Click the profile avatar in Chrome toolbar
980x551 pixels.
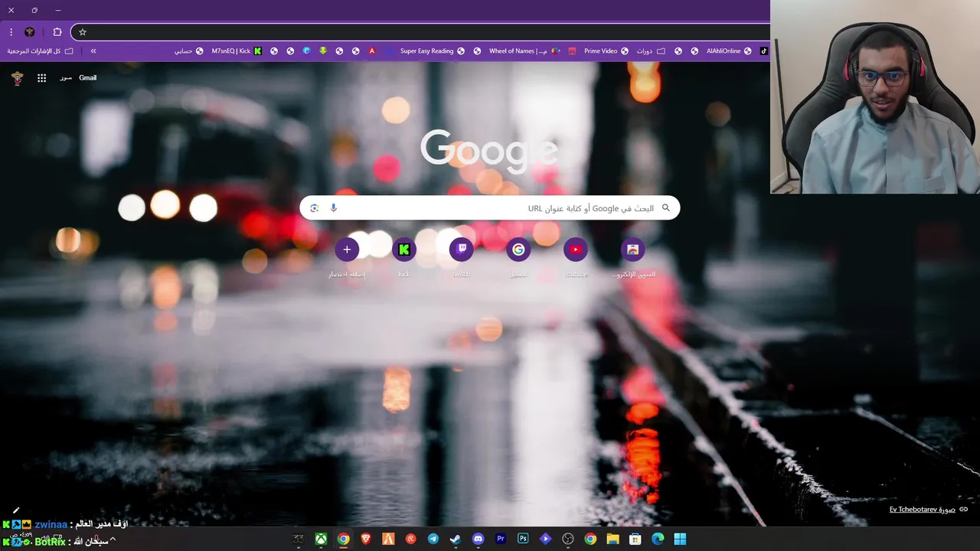(30, 32)
